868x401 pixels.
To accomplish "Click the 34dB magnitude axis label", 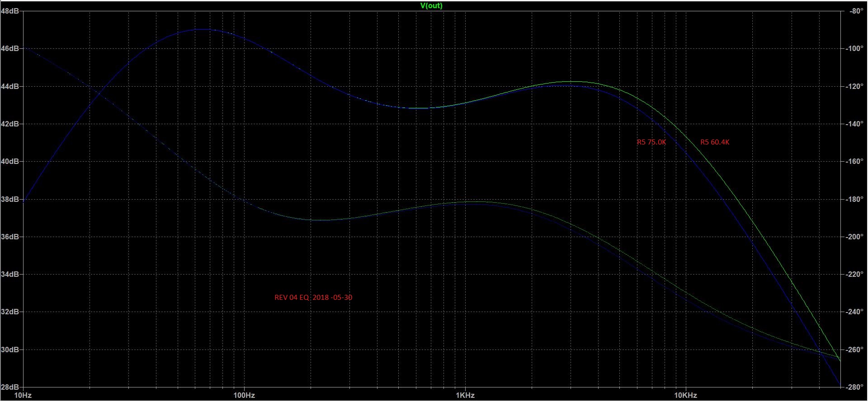I will click(x=9, y=274).
